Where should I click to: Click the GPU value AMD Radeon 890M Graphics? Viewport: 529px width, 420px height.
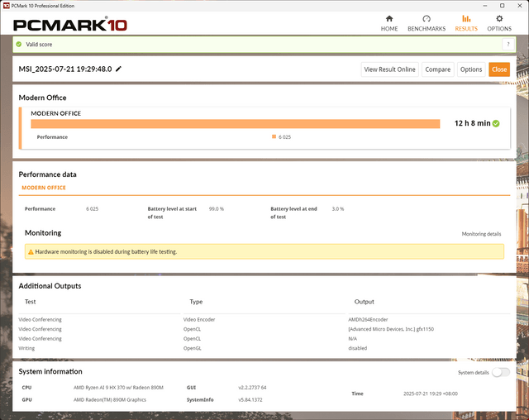click(x=110, y=400)
